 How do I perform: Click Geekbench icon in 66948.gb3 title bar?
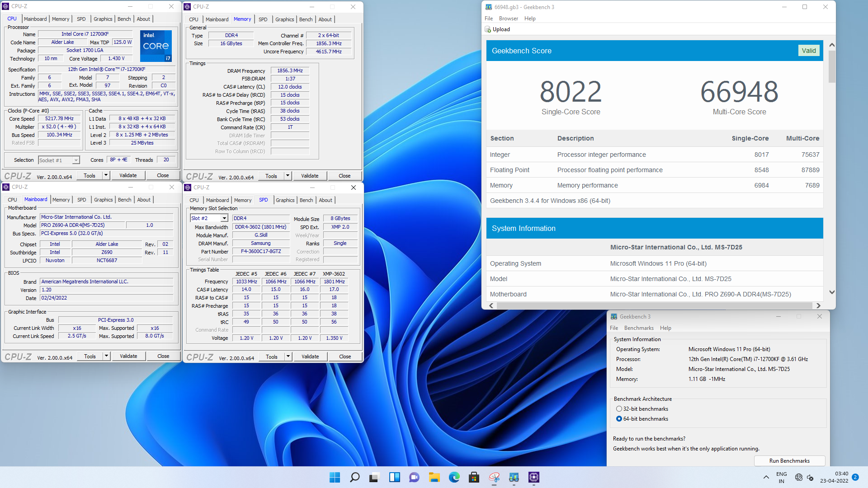(x=489, y=7)
